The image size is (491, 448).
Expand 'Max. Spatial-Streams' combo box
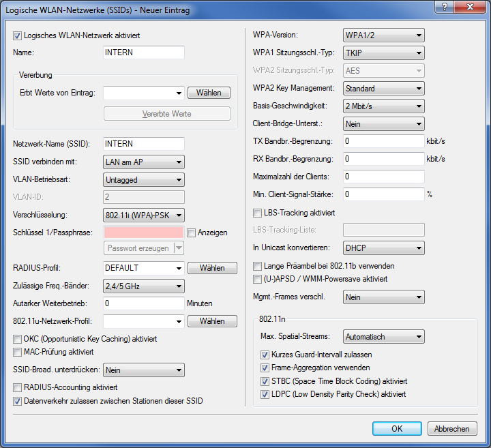point(383,337)
